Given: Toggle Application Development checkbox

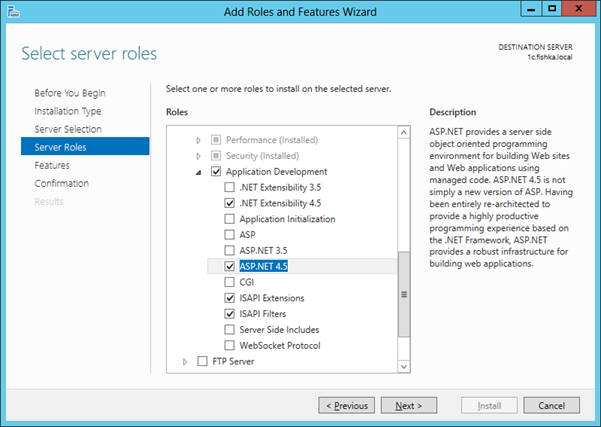Looking at the screenshot, I should [216, 171].
